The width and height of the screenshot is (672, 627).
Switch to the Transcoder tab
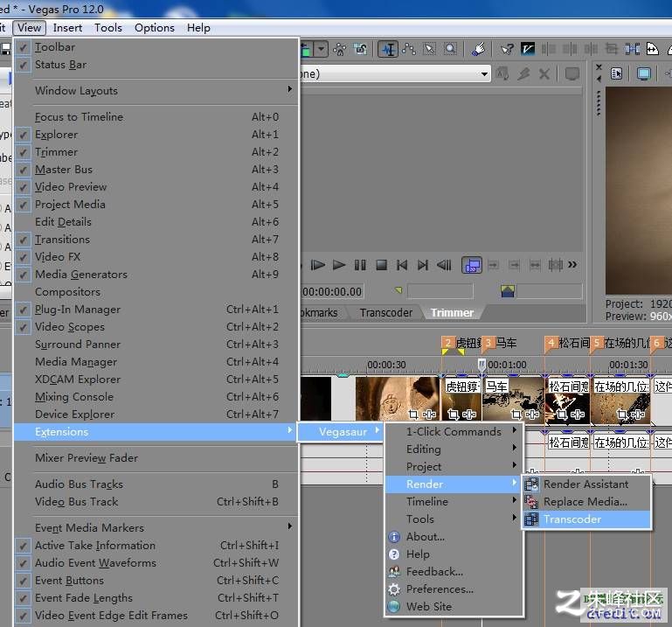click(x=385, y=313)
